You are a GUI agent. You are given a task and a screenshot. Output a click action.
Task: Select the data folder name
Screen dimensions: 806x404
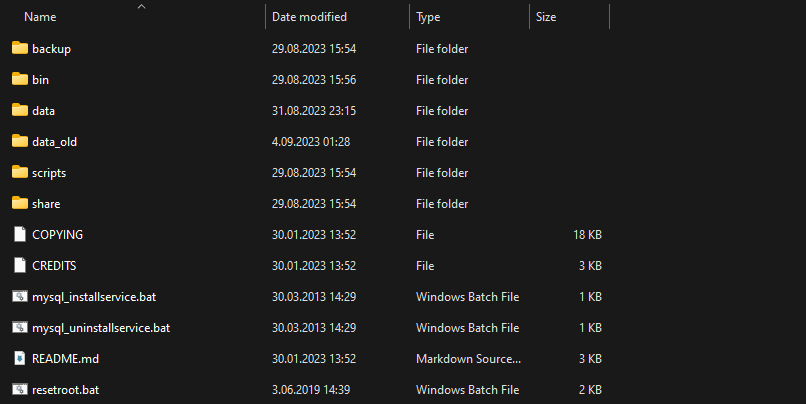(x=43, y=111)
